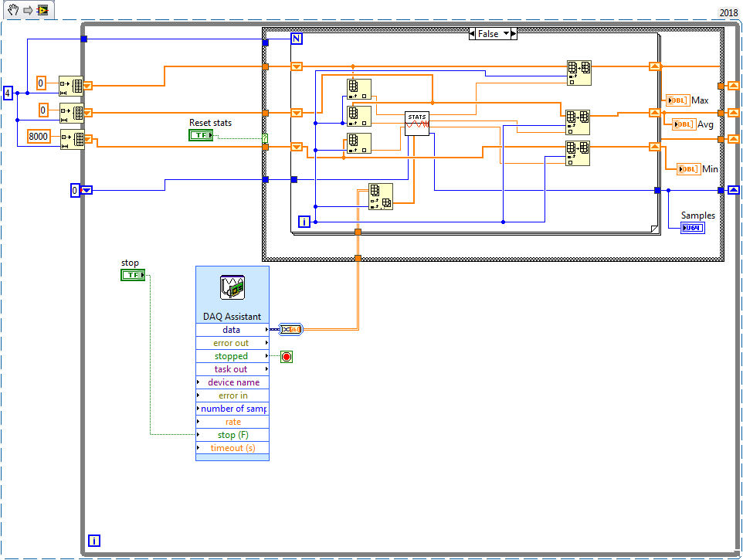Select the Max DBL array indicator
743x560 pixels.
(x=677, y=100)
